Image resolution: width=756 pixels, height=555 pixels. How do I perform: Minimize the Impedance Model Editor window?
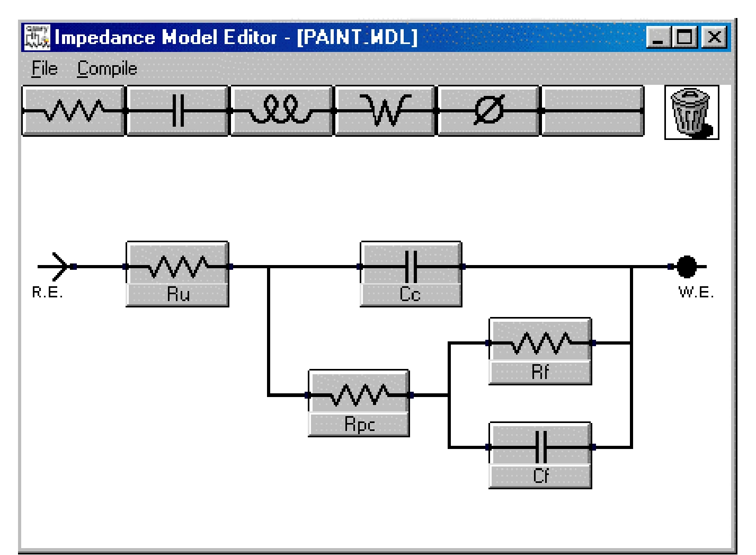pos(659,37)
